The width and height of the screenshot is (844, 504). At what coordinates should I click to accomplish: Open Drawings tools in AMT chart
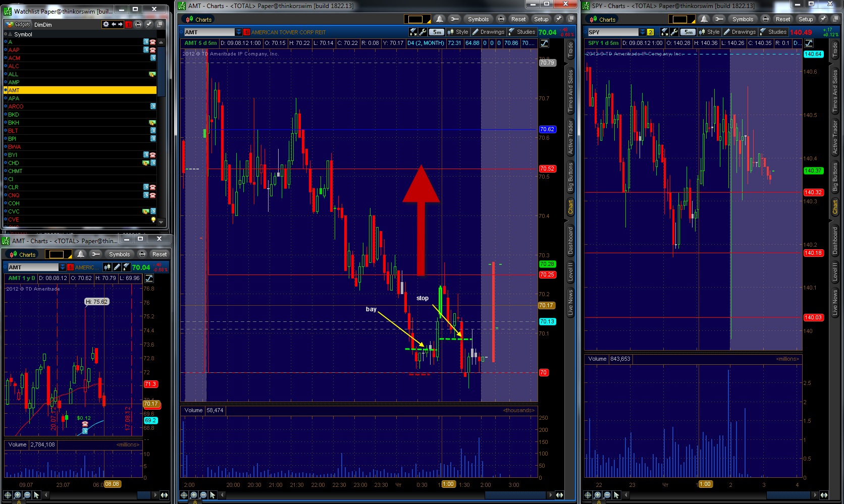pos(489,32)
